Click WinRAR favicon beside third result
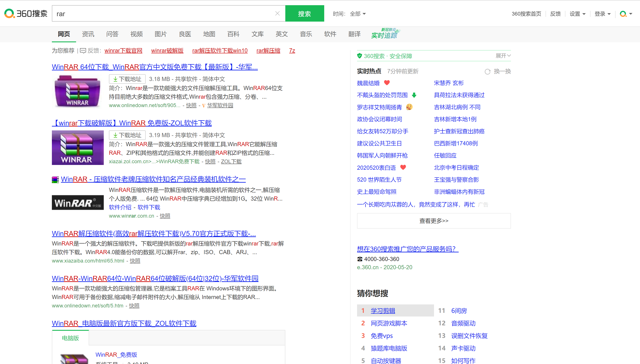Viewport: 640px width, 364px height. [x=55, y=179]
